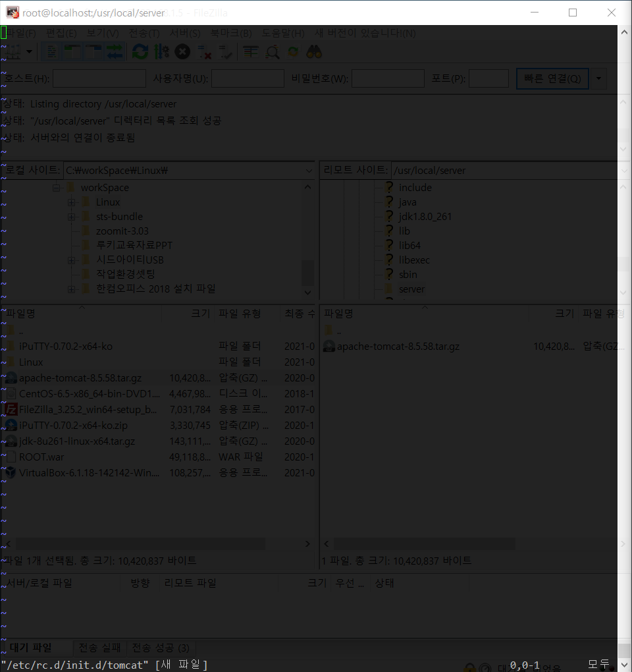
Task: Expand the Linux folder tree node
Action: point(72,202)
